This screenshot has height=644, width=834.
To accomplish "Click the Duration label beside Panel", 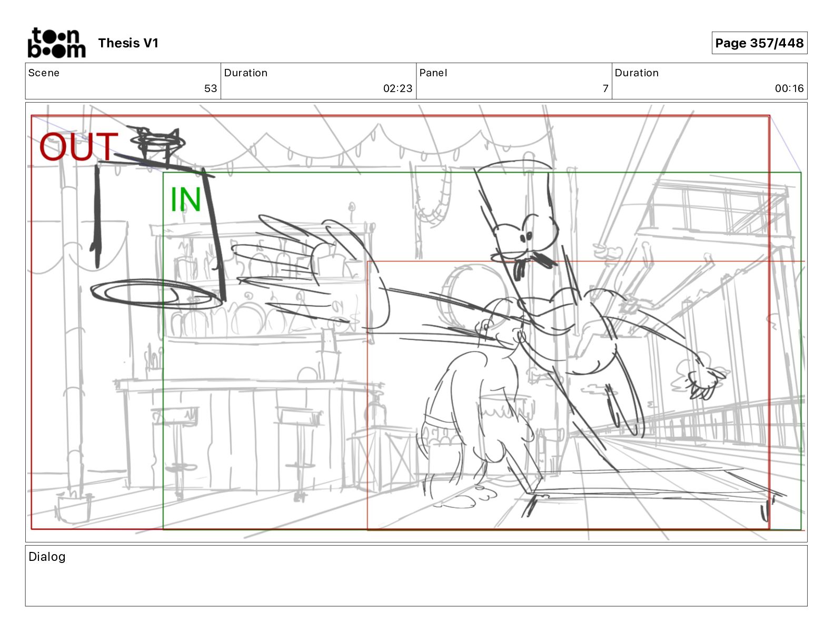I will (x=637, y=73).
